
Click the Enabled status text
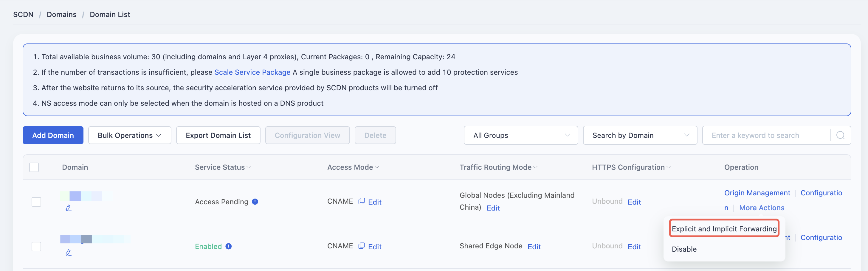tap(208, 246)
